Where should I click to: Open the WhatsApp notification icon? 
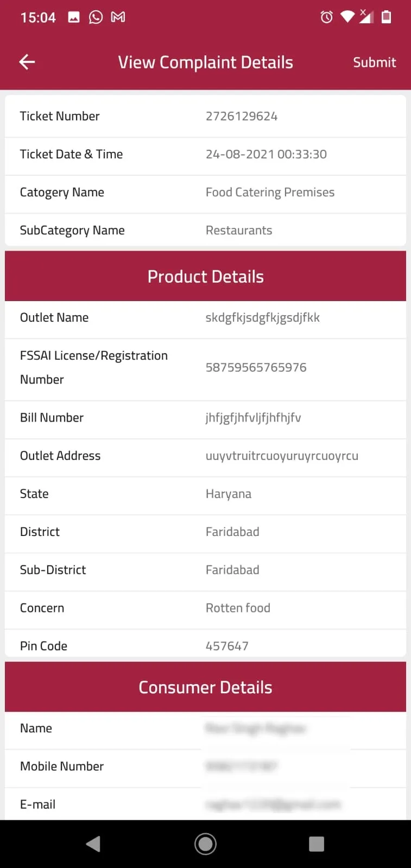(x=96, y=17)
